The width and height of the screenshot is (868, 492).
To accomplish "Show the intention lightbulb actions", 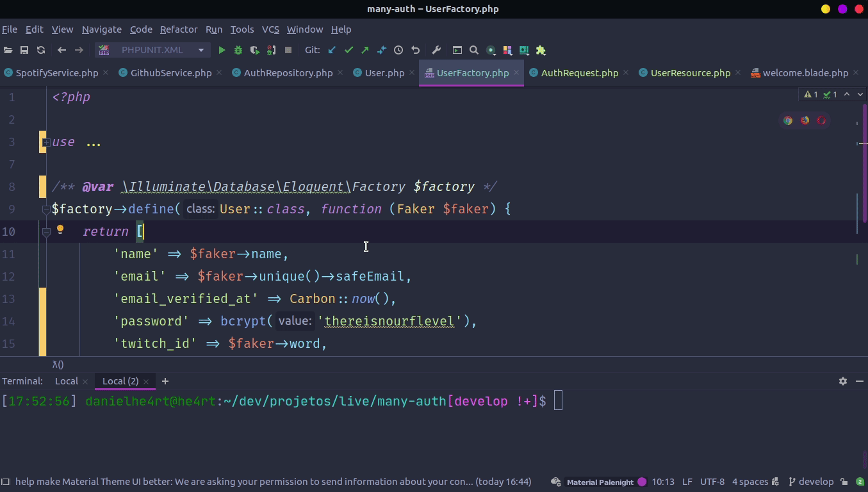I will (x=60, y=230).
